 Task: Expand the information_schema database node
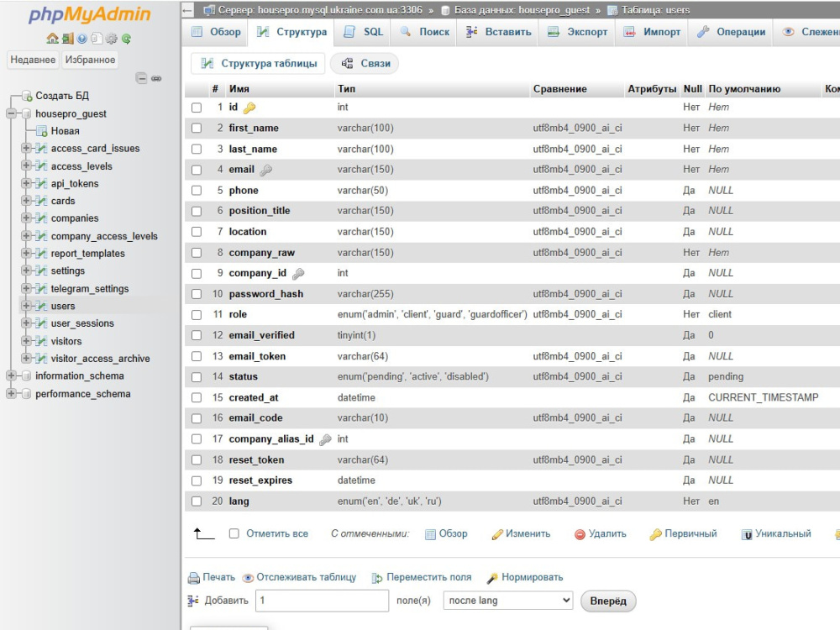pyautogui.click(x=11, y=376)
